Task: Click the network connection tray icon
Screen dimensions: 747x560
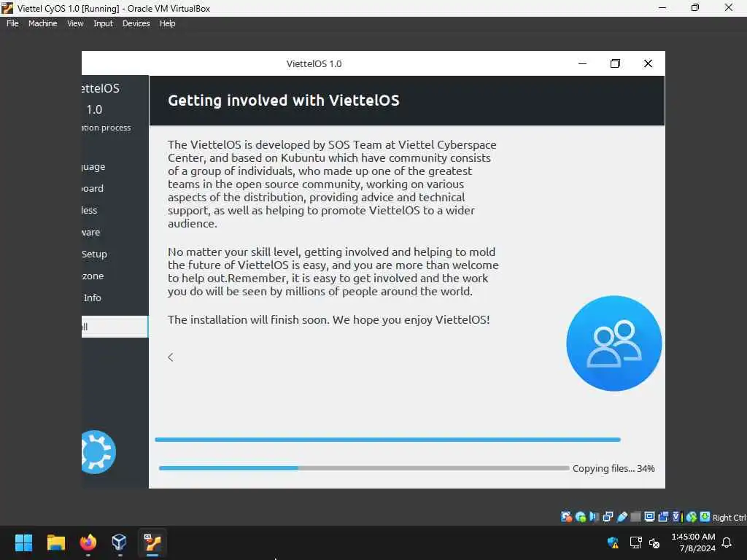Action: click(x=635, y=542)
